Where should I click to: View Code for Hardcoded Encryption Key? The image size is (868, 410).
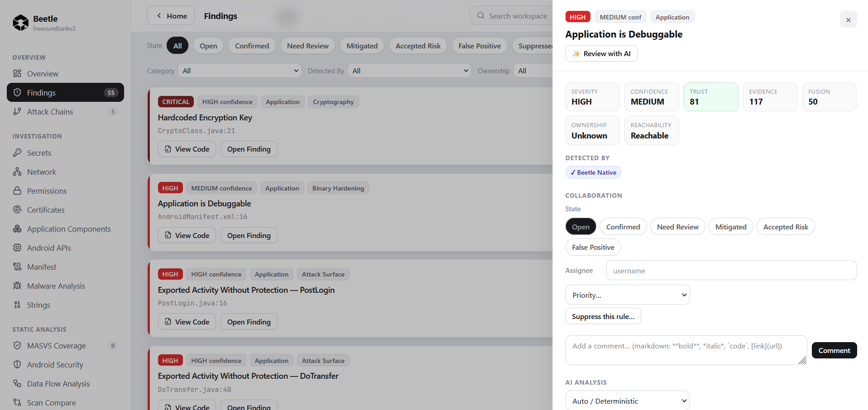[x=187, y=149]
